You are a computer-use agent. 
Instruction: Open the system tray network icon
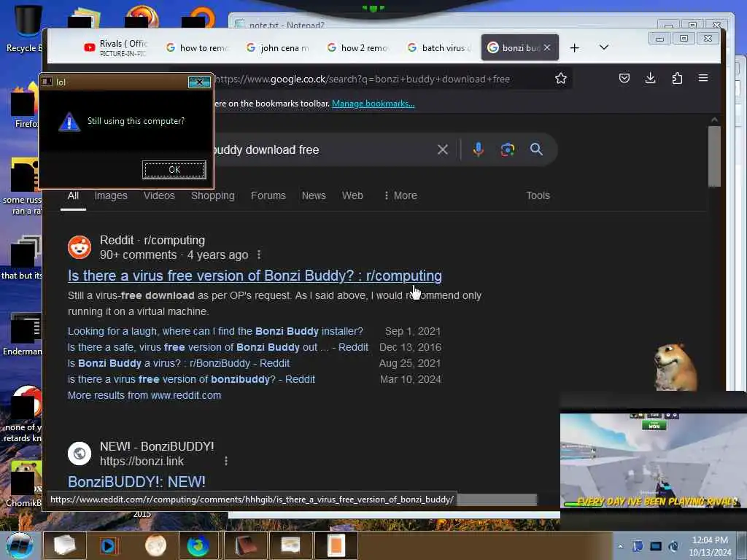[x=673, y=546]
